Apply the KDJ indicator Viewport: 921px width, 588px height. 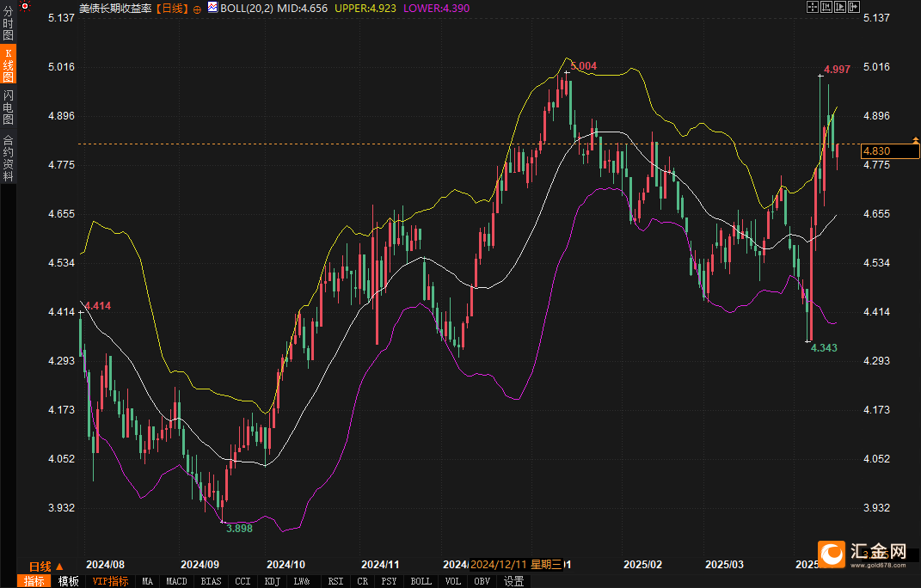pos(272,581)
